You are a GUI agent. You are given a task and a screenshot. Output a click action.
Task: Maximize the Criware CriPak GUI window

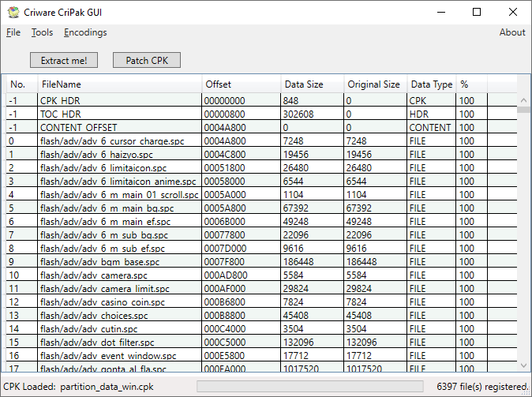pos(477,12)
